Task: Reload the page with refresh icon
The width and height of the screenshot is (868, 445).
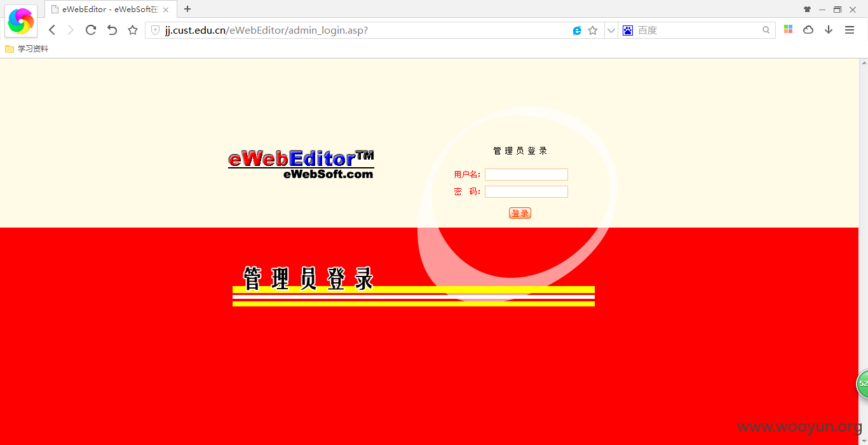Action: click(91, 30)
